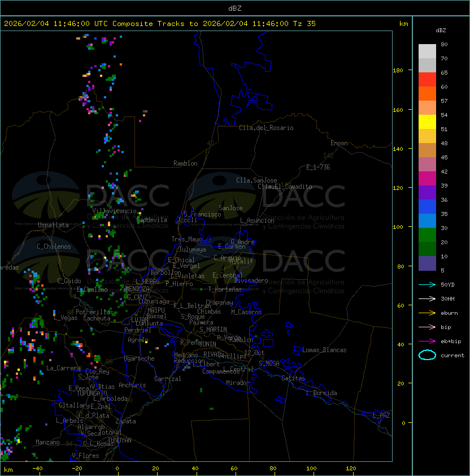Select the Uspallata label on the map
This screenshot has width=470, height=476.
click(x=53, y=225)
